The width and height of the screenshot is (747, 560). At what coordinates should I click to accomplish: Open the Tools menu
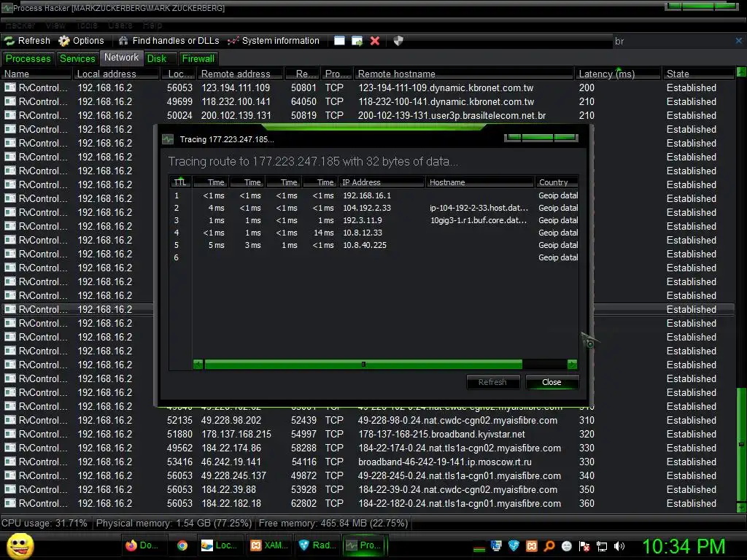(x=88, y=26)
